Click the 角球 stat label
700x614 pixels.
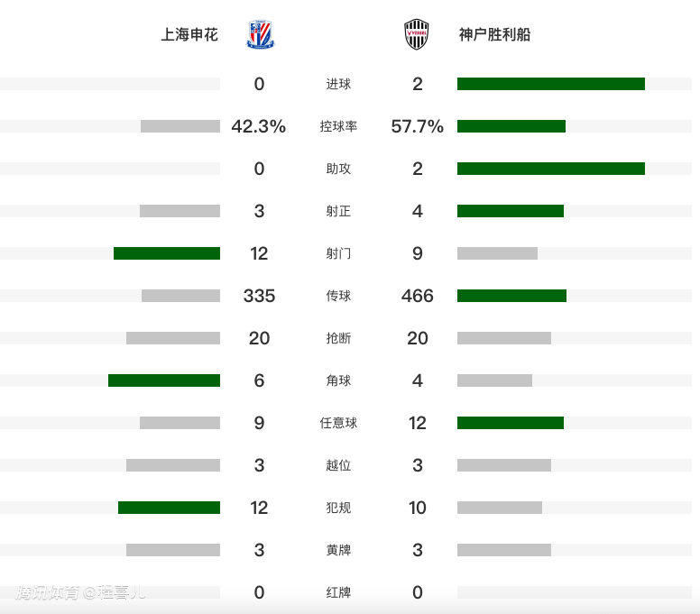pyautogui.click(x=338, y=380)
